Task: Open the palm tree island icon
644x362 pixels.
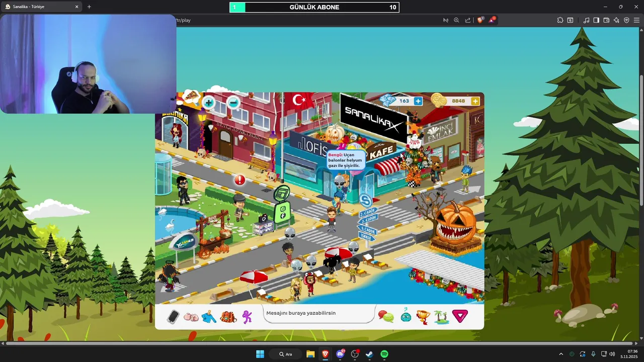Action: (441, 317)
